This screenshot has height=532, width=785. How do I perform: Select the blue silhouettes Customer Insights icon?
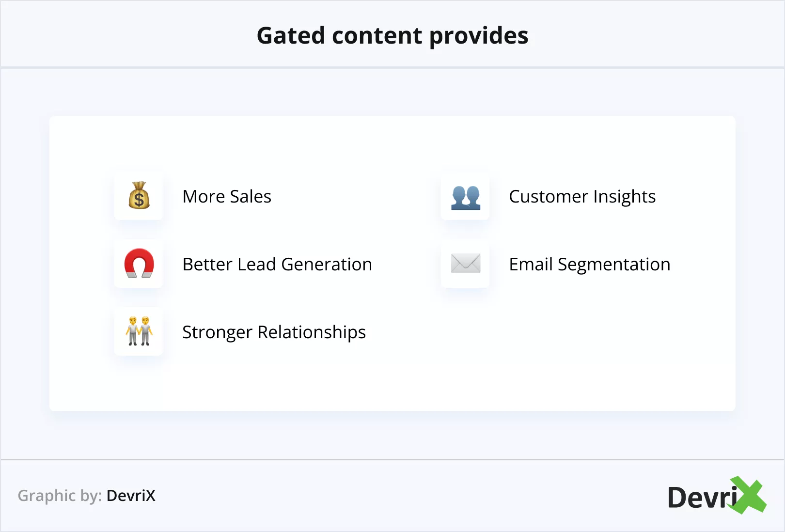[465, 197]
